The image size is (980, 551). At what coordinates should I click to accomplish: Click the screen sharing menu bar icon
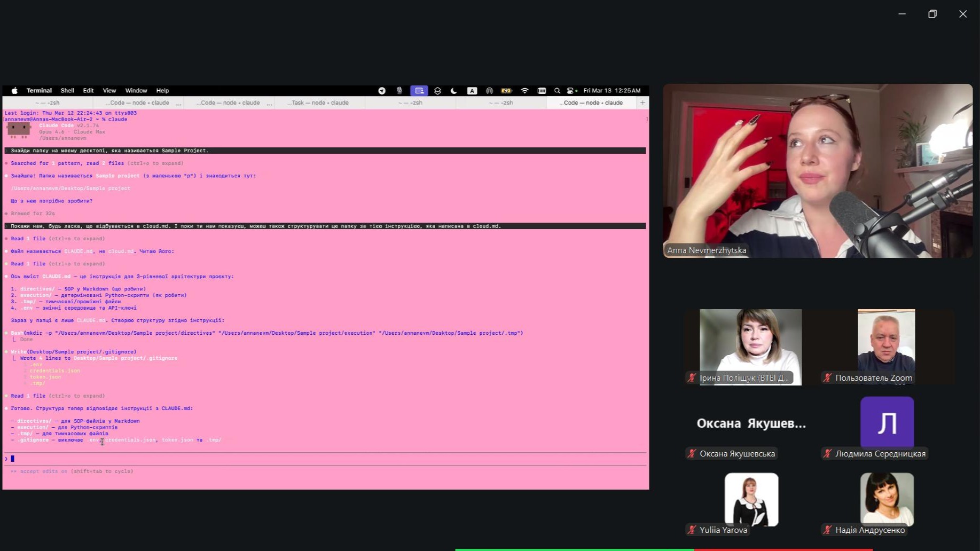tap(419, 91)
